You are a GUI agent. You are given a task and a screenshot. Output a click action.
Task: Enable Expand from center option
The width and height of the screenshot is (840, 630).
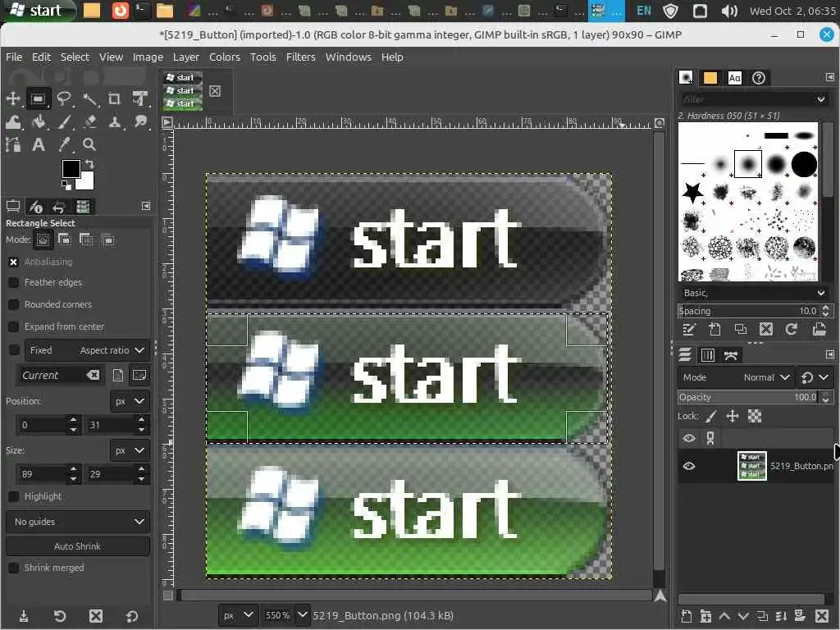[13, 326]
